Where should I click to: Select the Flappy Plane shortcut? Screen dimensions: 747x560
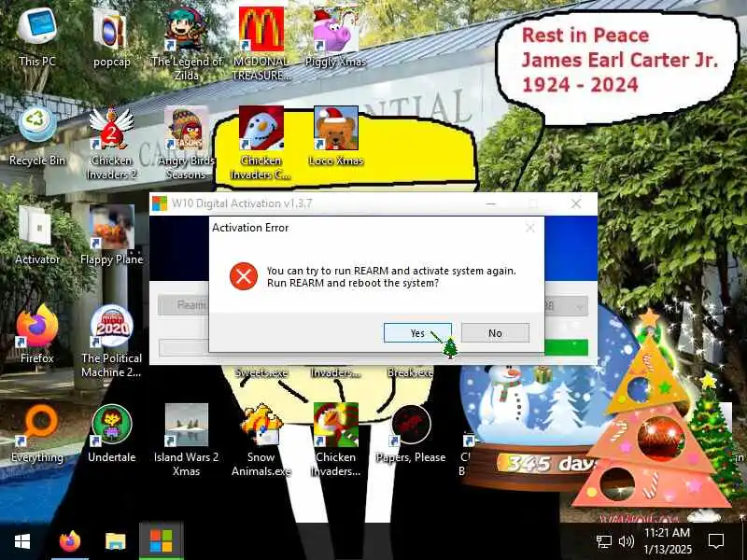(111, 235)
